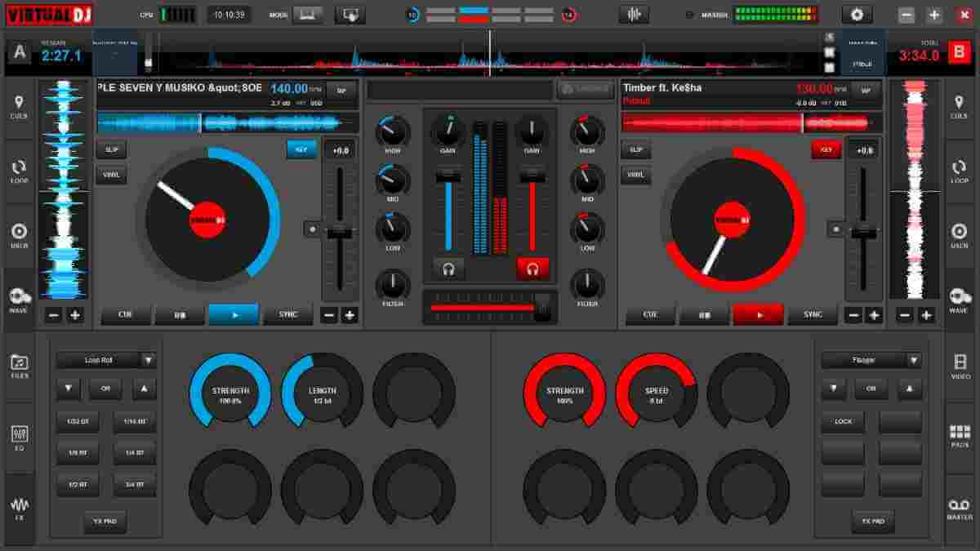The height and width of the screenshot is (551, 980).
Task: Enable SLIP mode on the left deck
Action: [111, 149]
